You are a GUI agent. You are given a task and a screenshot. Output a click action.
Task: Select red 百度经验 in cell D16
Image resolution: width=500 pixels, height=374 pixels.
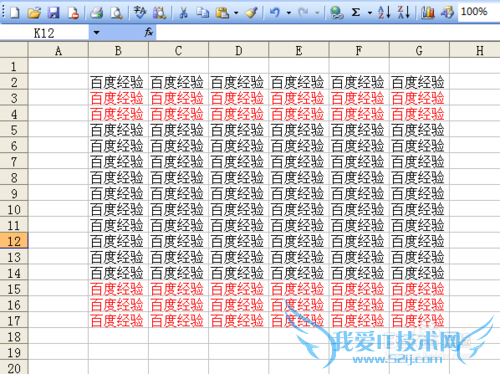239,305
